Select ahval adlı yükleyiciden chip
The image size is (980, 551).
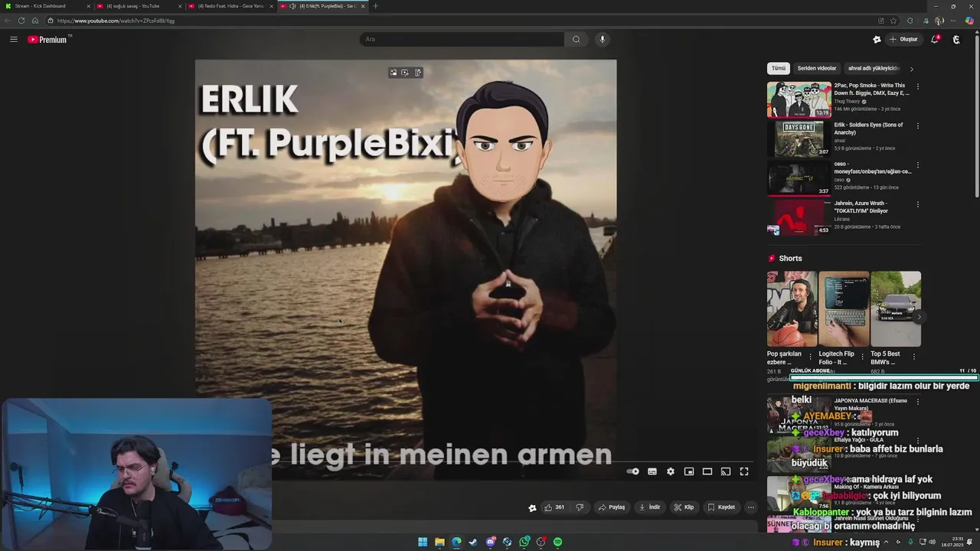pos(874,68)
